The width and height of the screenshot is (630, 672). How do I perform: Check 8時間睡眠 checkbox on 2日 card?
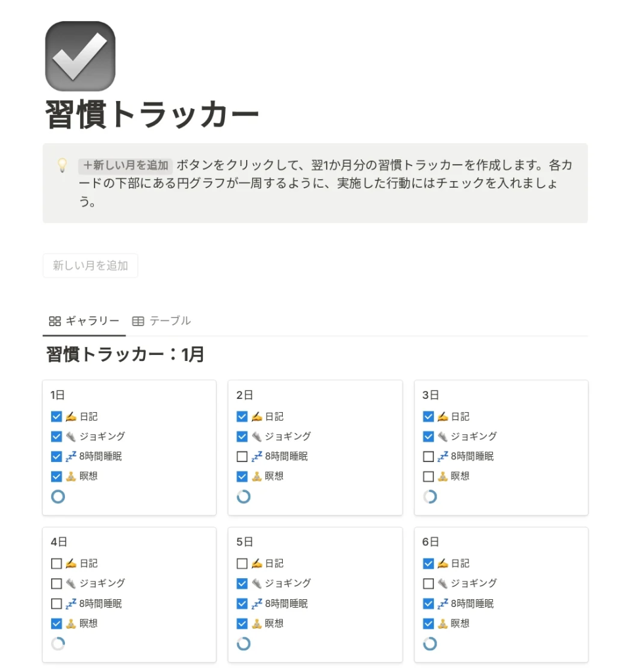pos(242,457)
